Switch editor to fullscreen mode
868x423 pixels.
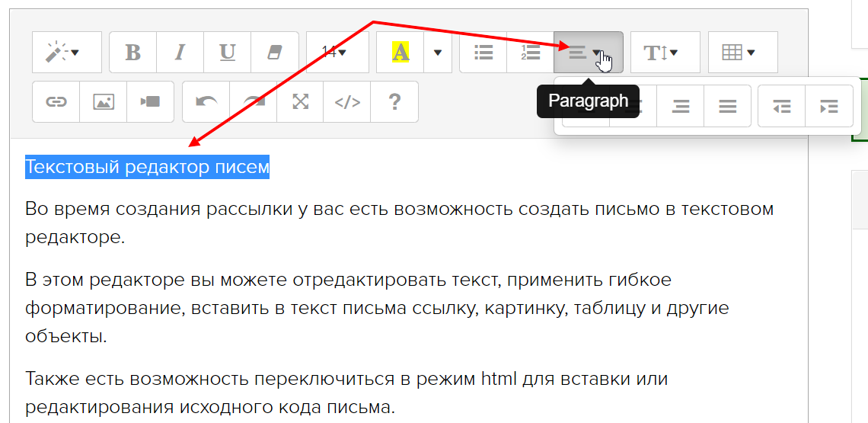point(301,102)
